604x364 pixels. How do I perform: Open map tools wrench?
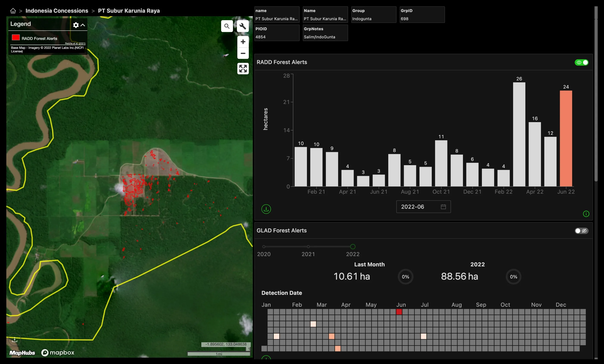(x=243, y=26)
